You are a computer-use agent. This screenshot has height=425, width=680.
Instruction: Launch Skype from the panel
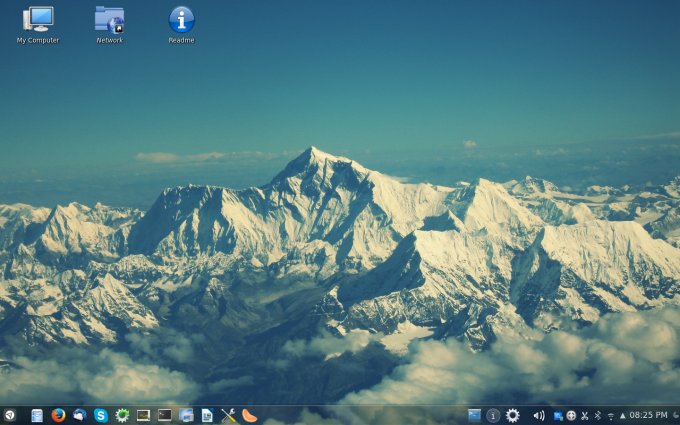point(101,415)
